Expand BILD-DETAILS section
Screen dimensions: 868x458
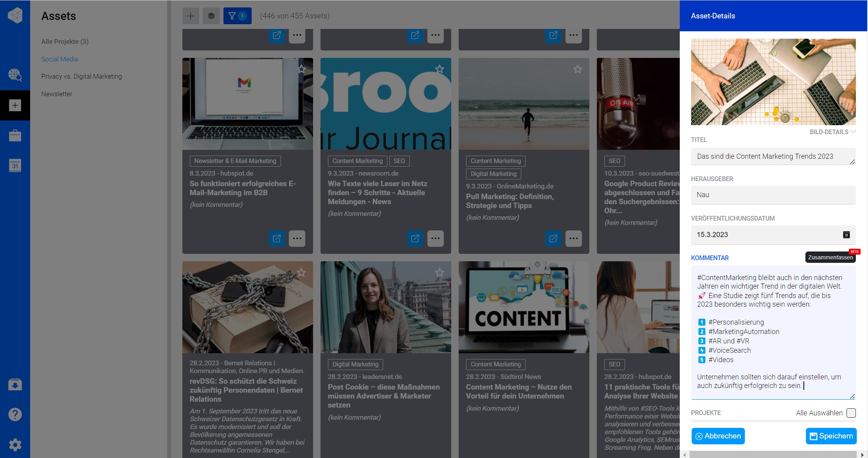tap(832, 132)
